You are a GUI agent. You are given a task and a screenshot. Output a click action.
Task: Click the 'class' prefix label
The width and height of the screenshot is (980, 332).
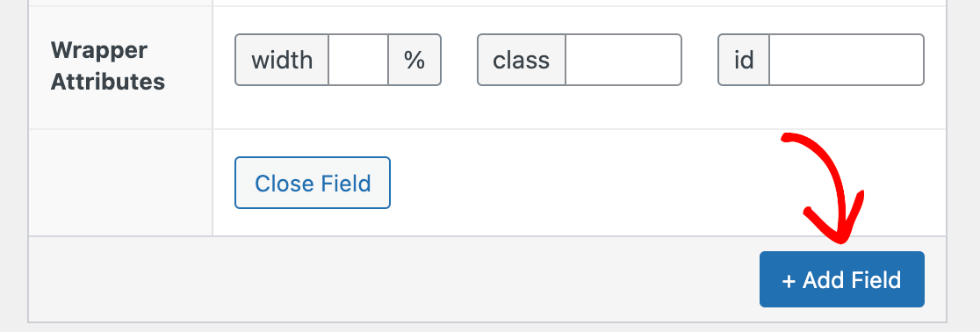tap(522, 60)
